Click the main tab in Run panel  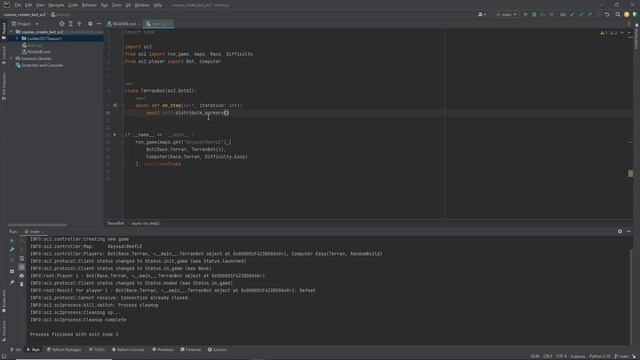tap(34, 231)
